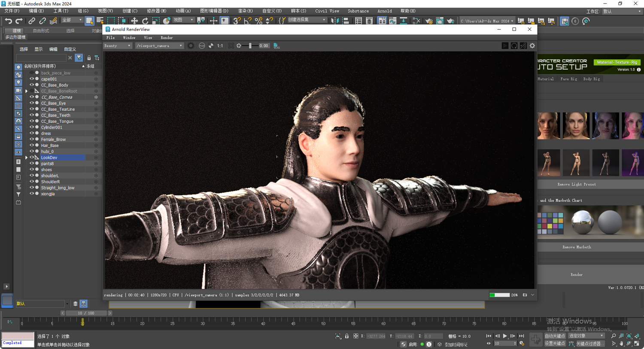This screenshot has width=644, height=349.
Task: Toggle visibility eye of CC_Base_Body
Action: [x=31, y=85]
